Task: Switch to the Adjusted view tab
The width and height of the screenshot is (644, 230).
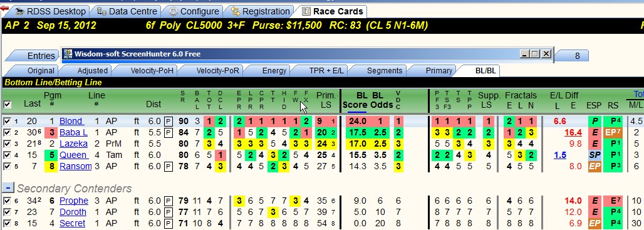Action: [88, 71]
